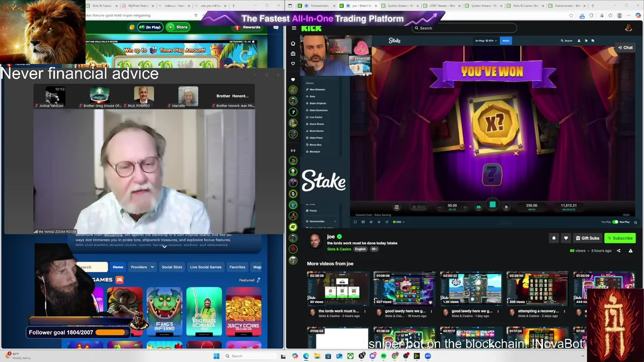Open the 02:00:32 Sea Men video thumbnail
This screenshot has height=362, width=644.
point(470,289)
